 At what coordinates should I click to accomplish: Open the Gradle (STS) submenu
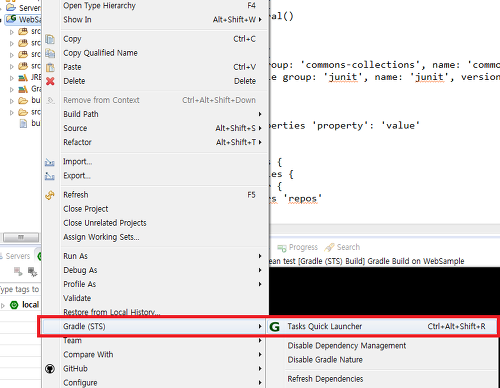click(x=154, y=326)
